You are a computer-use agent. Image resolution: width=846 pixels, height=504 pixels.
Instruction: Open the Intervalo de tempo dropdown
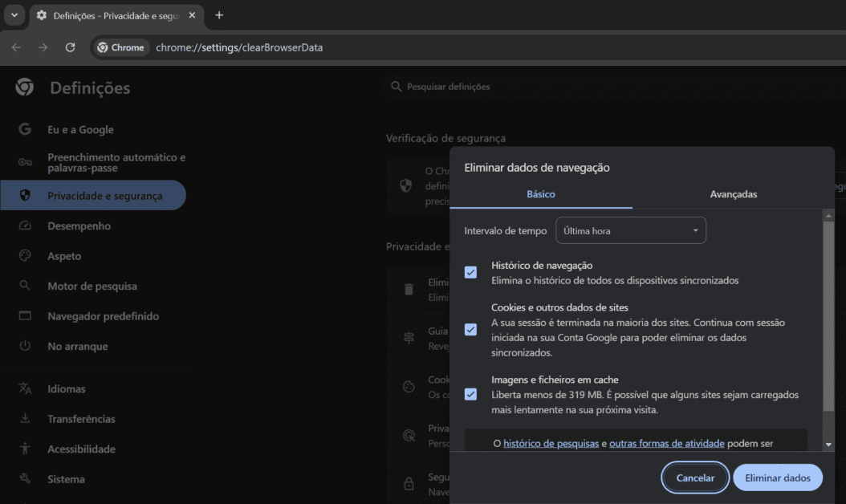click(631, 230)
